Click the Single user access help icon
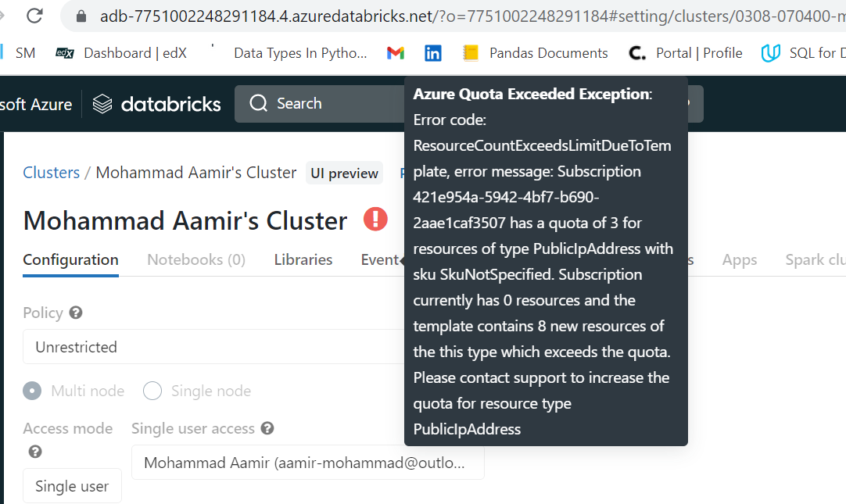The width and height of the screenshot is (846, 504). click(x=267, y=428)
